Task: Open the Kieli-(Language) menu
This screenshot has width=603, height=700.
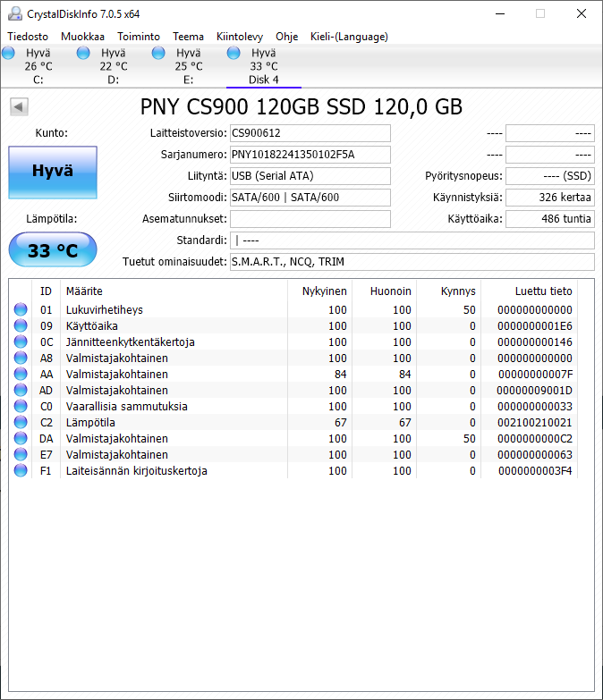Action: pyautogui.click(x=349, y=37)
